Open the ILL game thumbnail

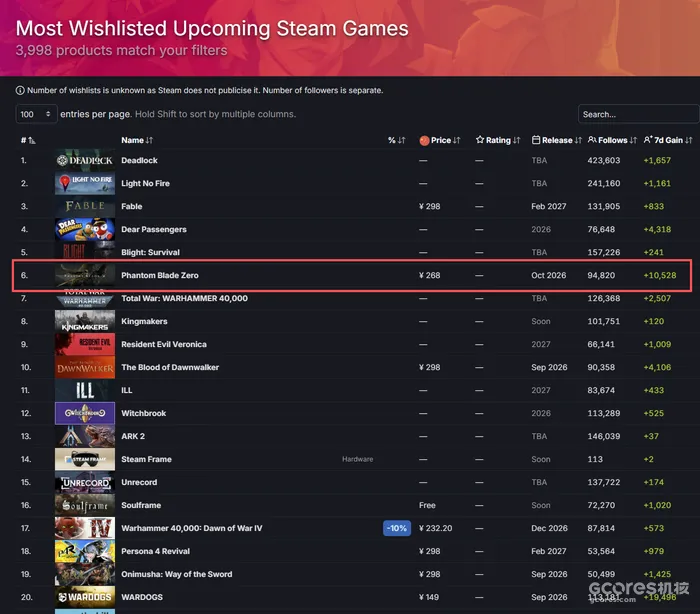click(x=85, y=390)
